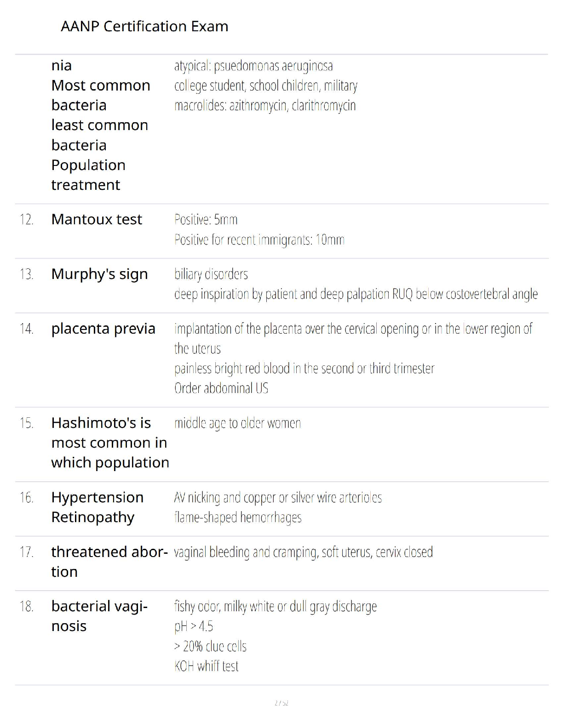563x728 pixels.
Task: Select "middle age to older women" answer
Action: pyautogui.click(x=237, y=423)
